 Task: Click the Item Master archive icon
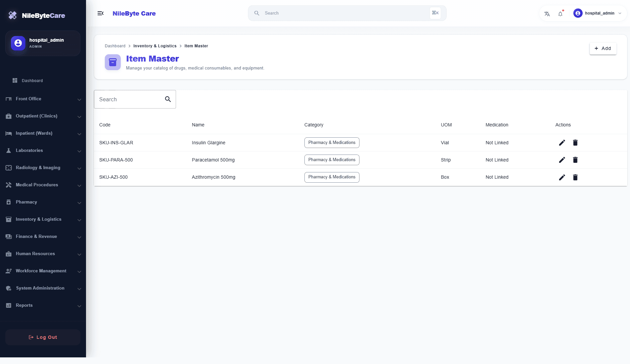tap(113, 62)
